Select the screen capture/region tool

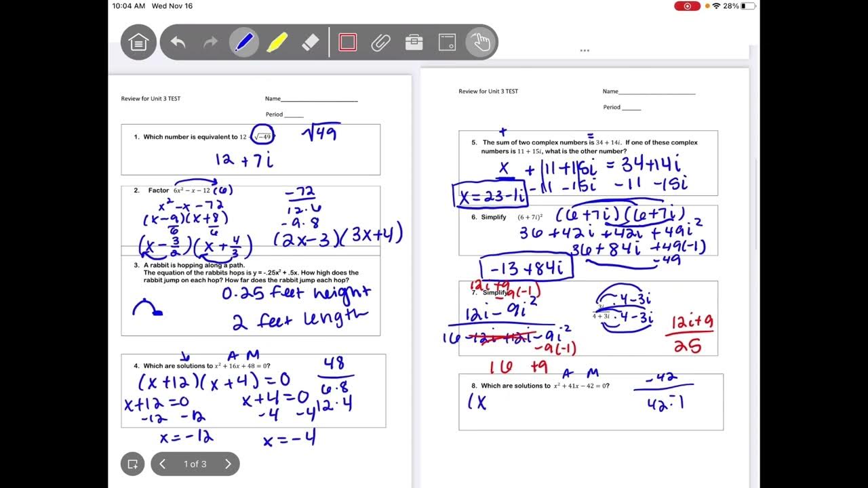pyautogui.click(x=447, y=43)
